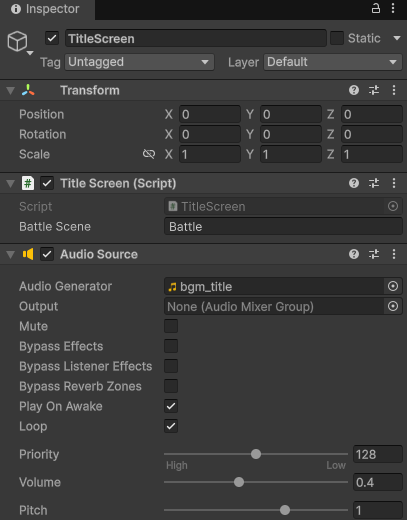Click the Position X field
The height and width of the screenshot is (520, 407).
tap(210, 114)
